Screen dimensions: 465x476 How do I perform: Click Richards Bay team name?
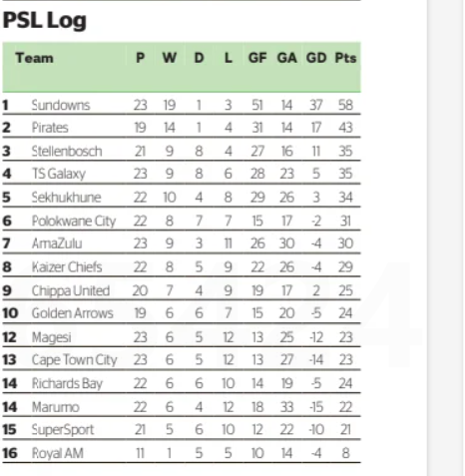67,383
